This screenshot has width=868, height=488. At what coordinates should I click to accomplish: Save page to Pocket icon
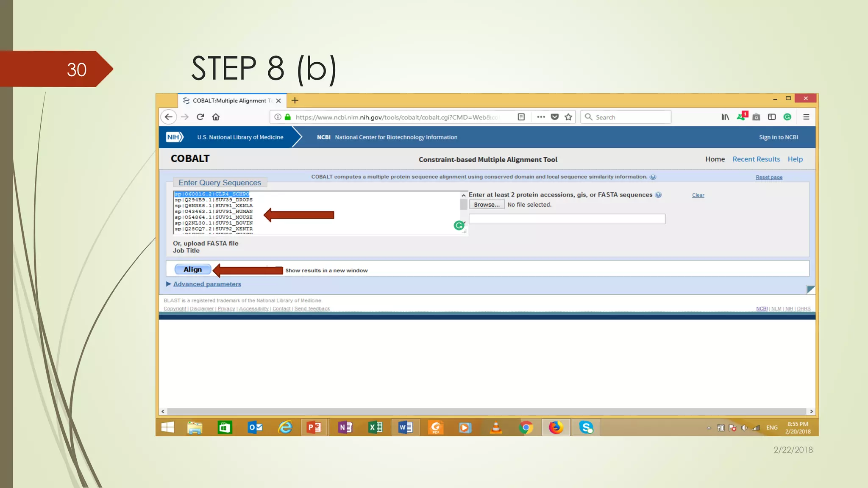[x=555, y=117]
